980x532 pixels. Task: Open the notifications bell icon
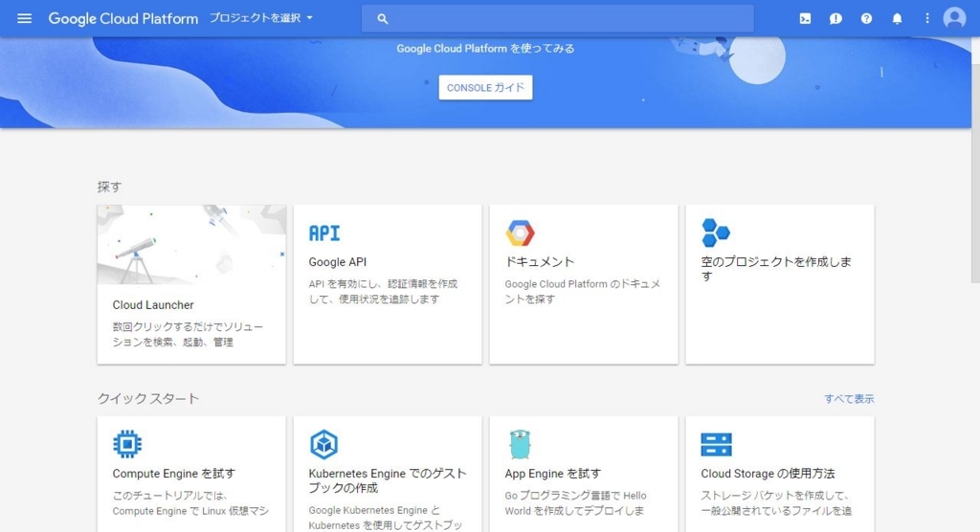[897, 19]
